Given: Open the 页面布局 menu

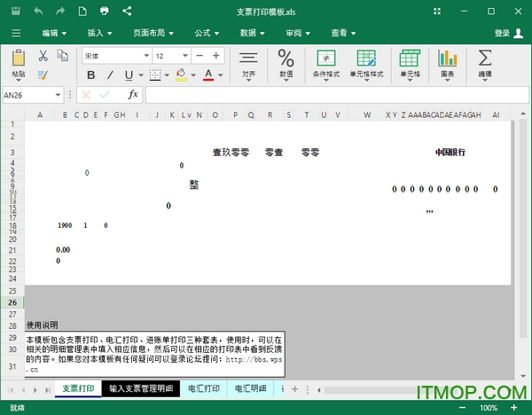Looking at the screenshot, I should (x=153, y=33).
